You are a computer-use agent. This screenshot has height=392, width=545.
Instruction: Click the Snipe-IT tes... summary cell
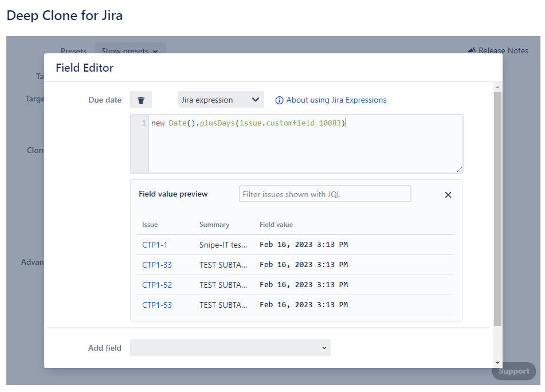tap(223, 245)
